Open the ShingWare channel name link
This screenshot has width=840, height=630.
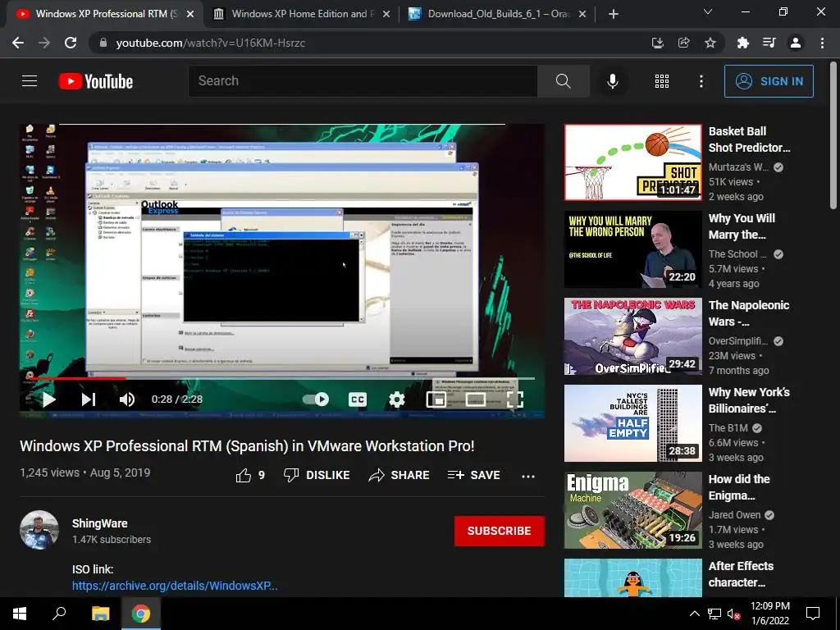coord(99,523)
